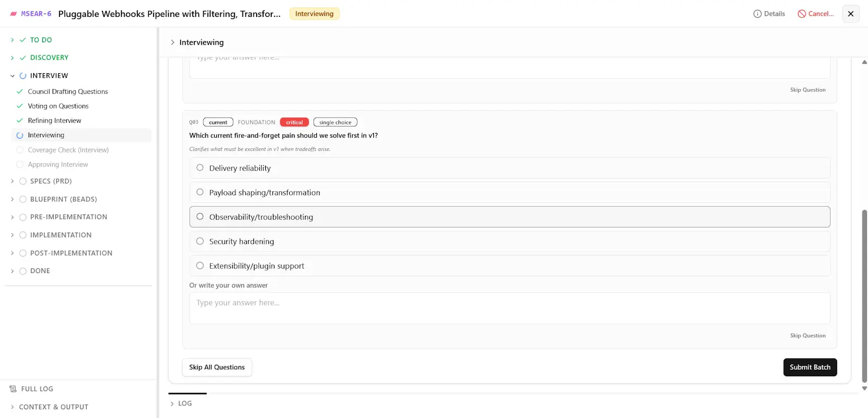The image size is (868, 418).
Task: Click the checkmark beside Refining Interview
Action: coord(20,121)
